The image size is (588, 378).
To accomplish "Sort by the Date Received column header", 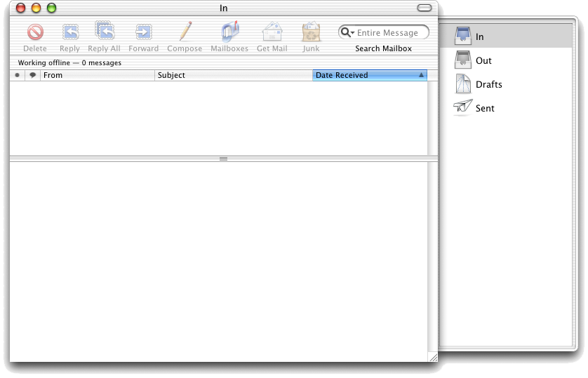I will [x=370, y=75].
